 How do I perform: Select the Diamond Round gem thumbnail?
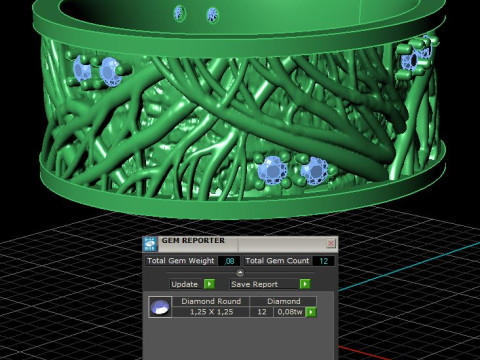tap(160, 307)
